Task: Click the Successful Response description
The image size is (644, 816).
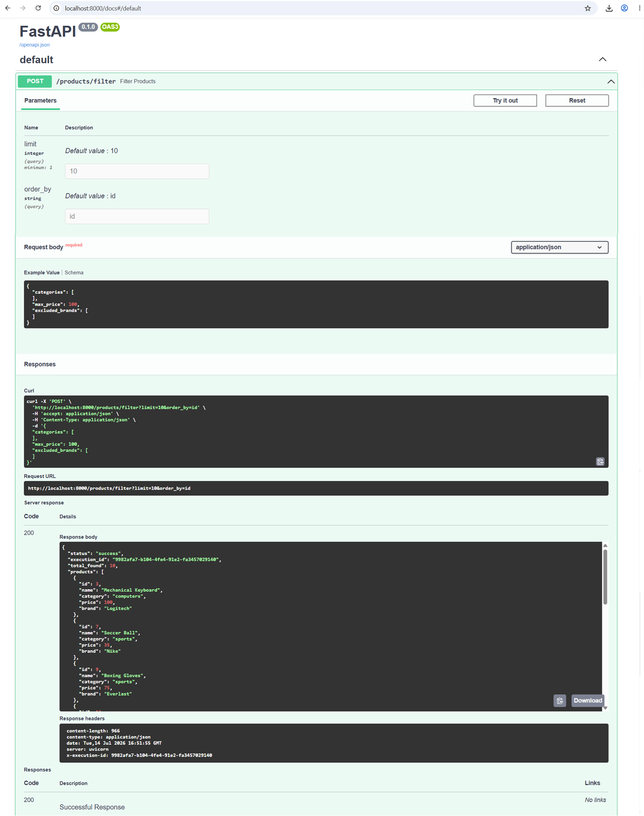Action: [92, 808]
